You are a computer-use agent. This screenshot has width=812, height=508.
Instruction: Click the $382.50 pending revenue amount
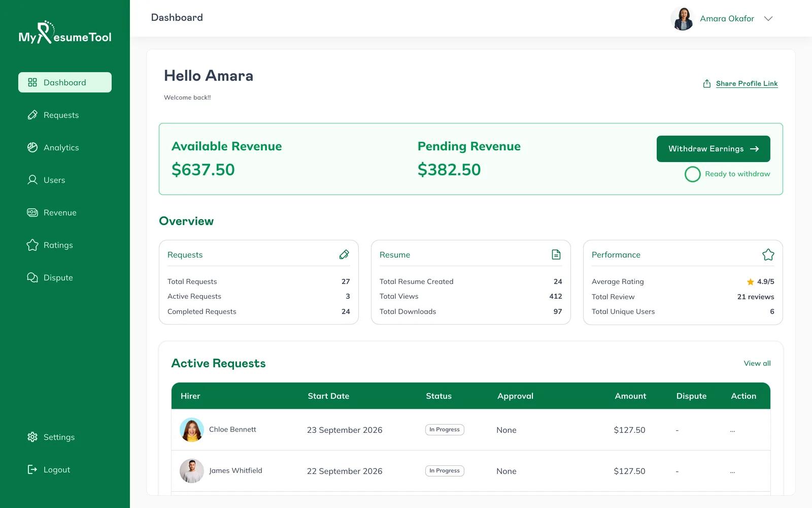tap(449, 170)
